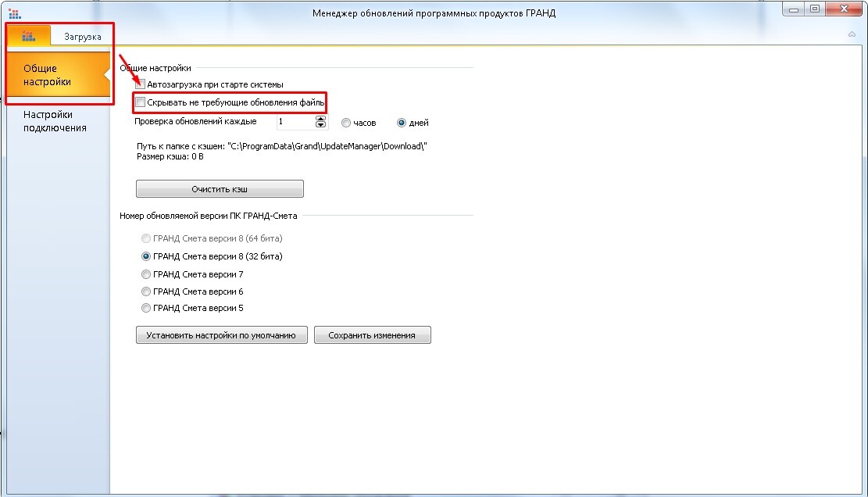Click the update check interval number field
Screen dimensions: 868x497
(x=295, y=122)
